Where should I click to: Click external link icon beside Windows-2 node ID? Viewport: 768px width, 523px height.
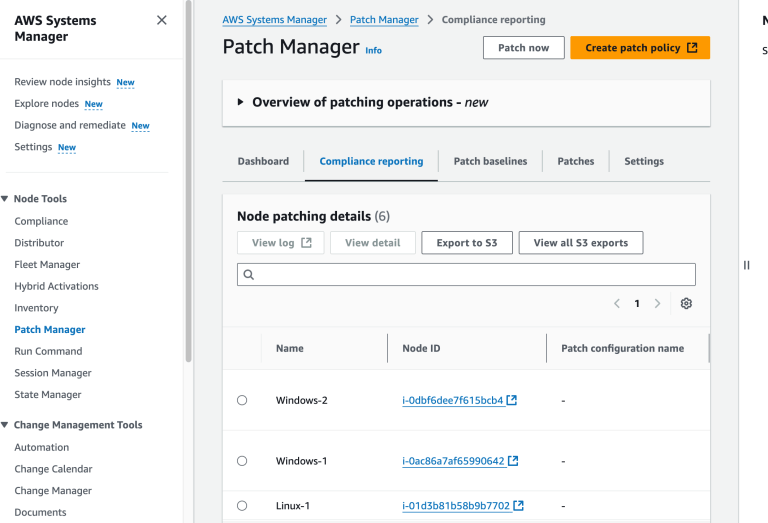coord(513,400)
